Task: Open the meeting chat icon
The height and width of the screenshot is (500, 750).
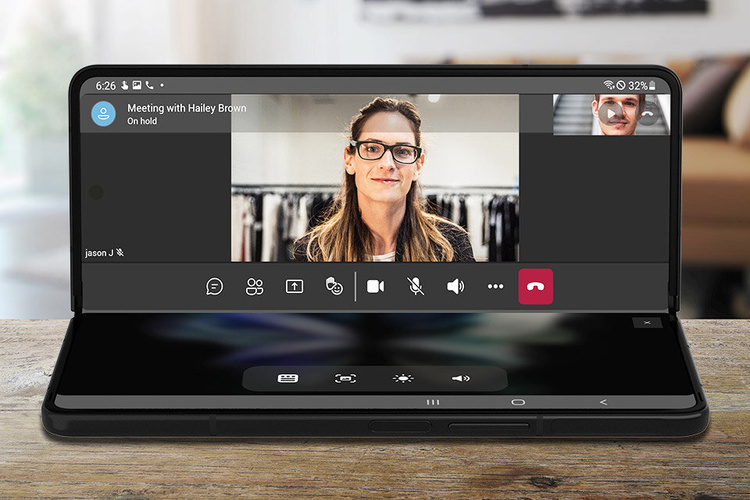Action: 214,287
